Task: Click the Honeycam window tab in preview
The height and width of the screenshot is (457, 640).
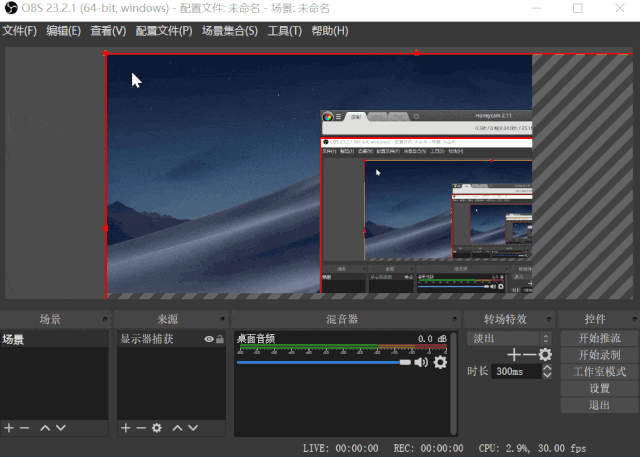Action: point(356,117)
